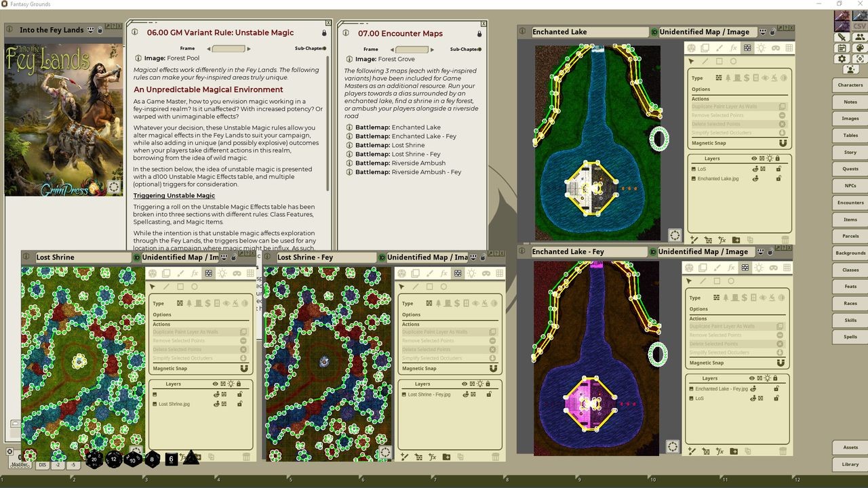
Task: Roll the black d20 die in the dice tray
Action: [94, 459]
